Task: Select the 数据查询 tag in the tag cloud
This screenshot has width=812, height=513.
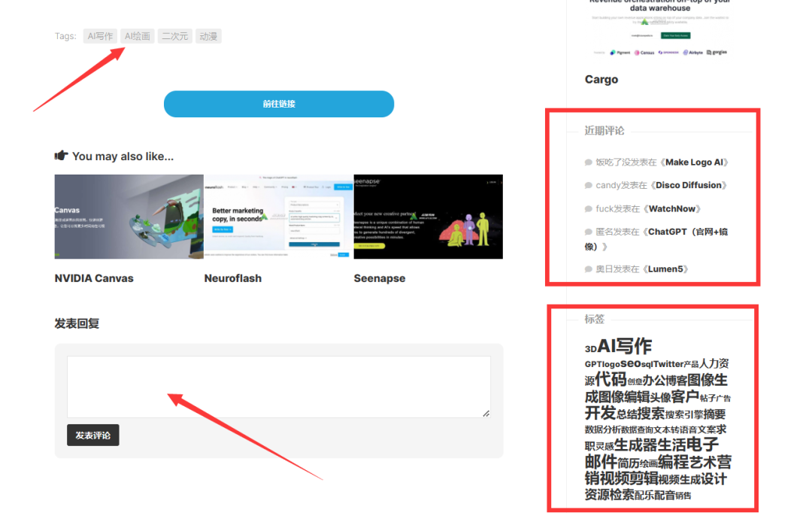Action: pos(637,430)
